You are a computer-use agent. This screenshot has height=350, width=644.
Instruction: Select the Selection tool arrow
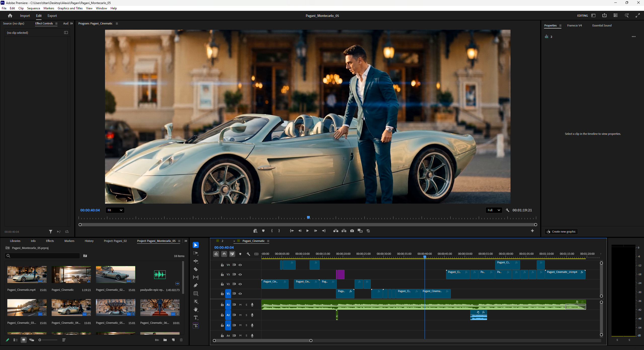coord(196,245)
